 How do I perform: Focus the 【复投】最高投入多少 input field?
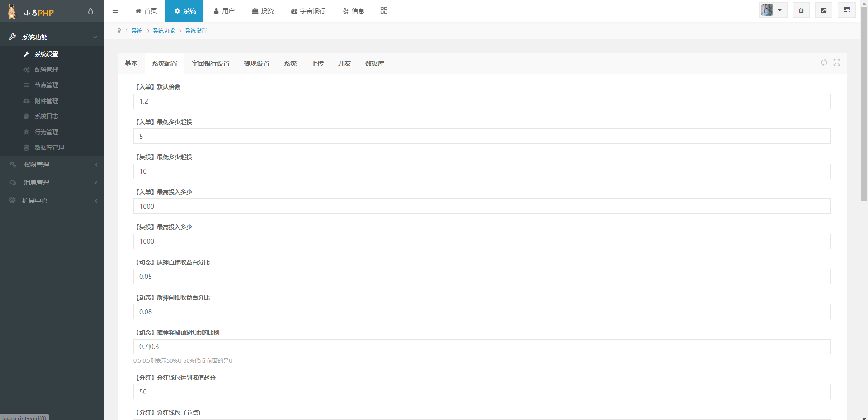[x=482, y=241]
